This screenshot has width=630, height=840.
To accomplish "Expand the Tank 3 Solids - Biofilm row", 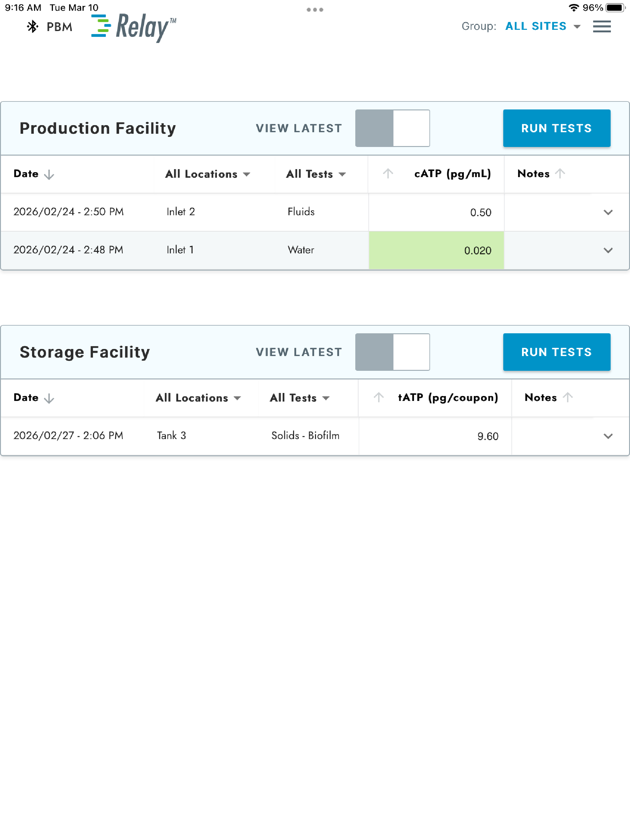I will click(x=608, y=436).
